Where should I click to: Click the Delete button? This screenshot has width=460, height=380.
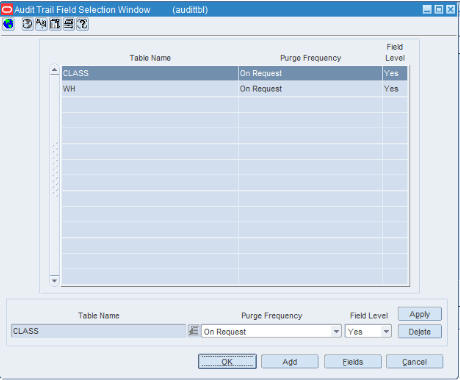420,332
